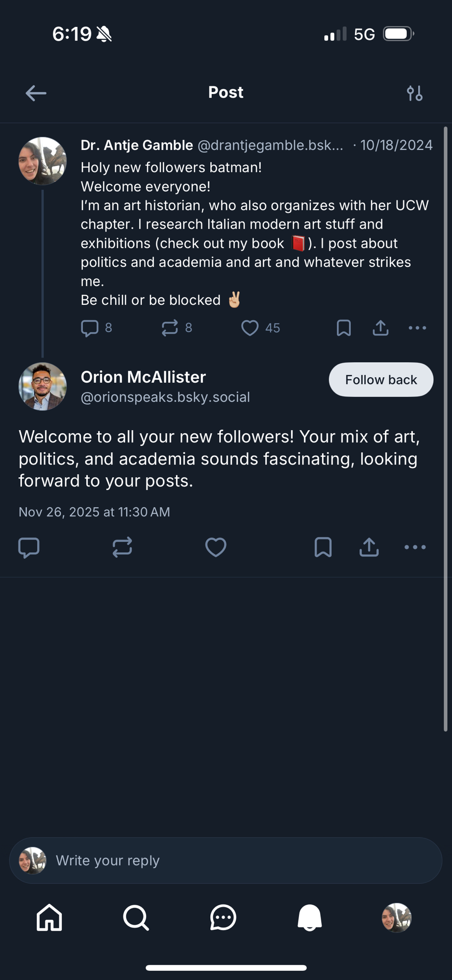View Orion McAllister's avatar photo

[43, 386]
